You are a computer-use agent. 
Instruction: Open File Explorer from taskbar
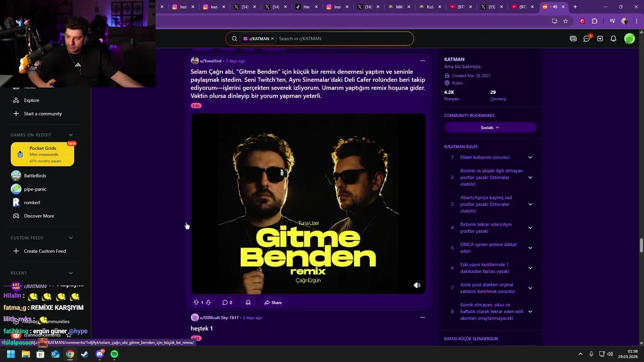[25, 354]
